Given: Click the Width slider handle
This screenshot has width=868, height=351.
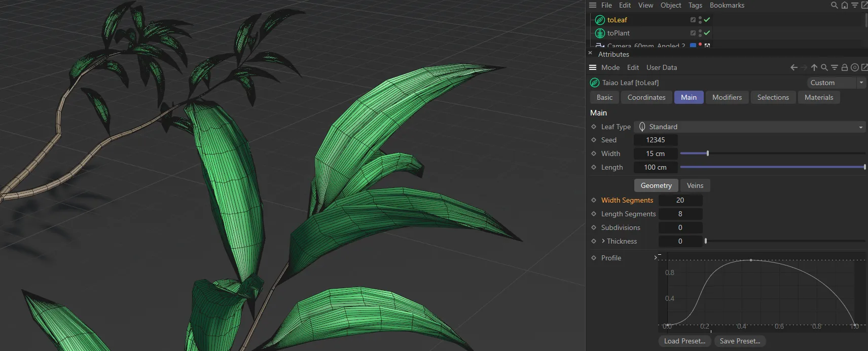Looking at the screenshot, I should [708, 153].
